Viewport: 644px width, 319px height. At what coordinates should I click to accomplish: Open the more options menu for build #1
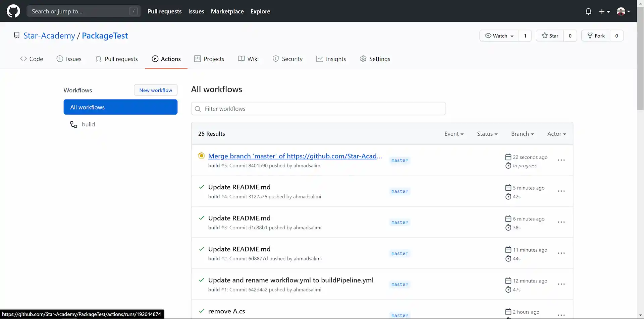click(561, 284)
